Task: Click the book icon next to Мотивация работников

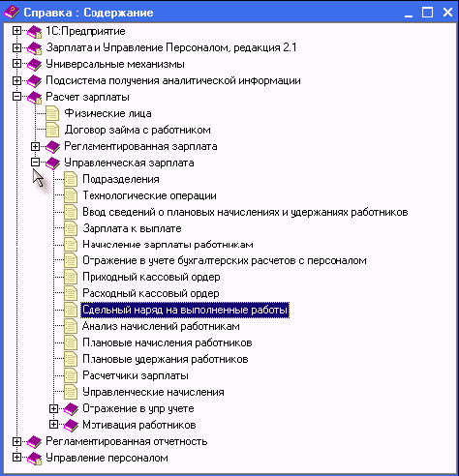Action: coord(71,426)
